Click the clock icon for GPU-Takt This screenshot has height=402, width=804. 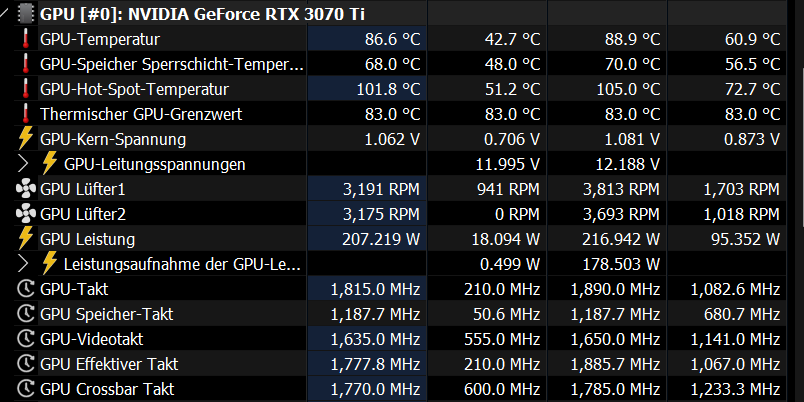(x=26, y=289)
